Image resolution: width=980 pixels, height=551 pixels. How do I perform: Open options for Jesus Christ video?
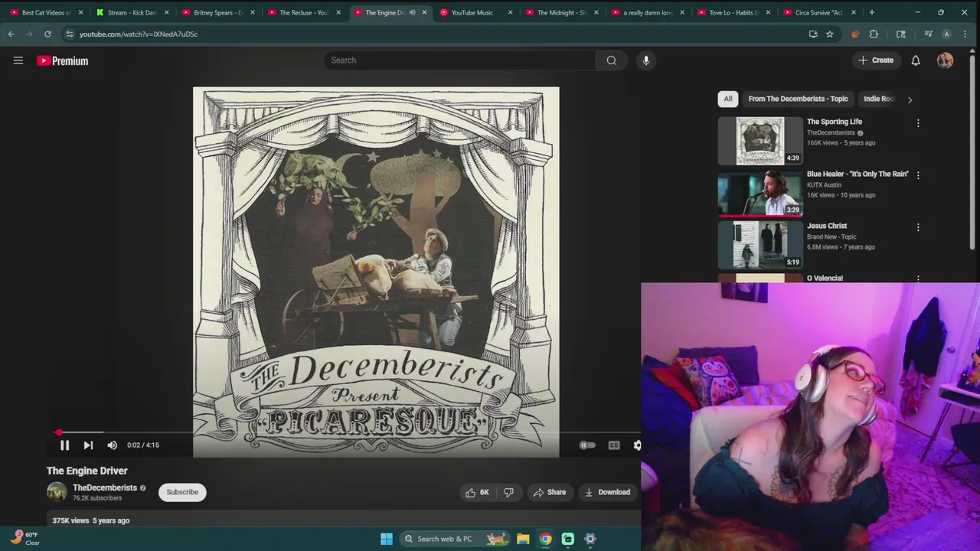918,227
